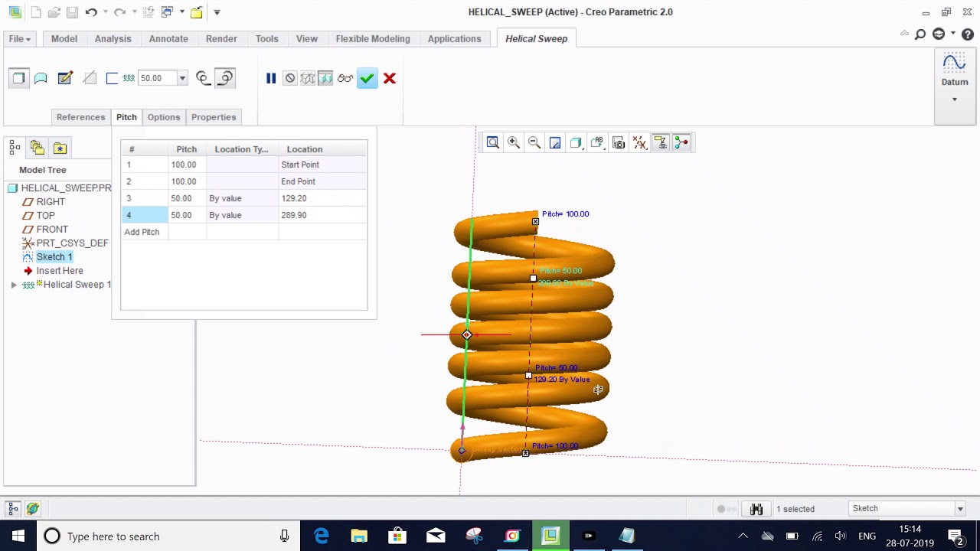Open the pitch value 50.00 dropdown arrow
980x551 pixels.
tap(182, 78)
